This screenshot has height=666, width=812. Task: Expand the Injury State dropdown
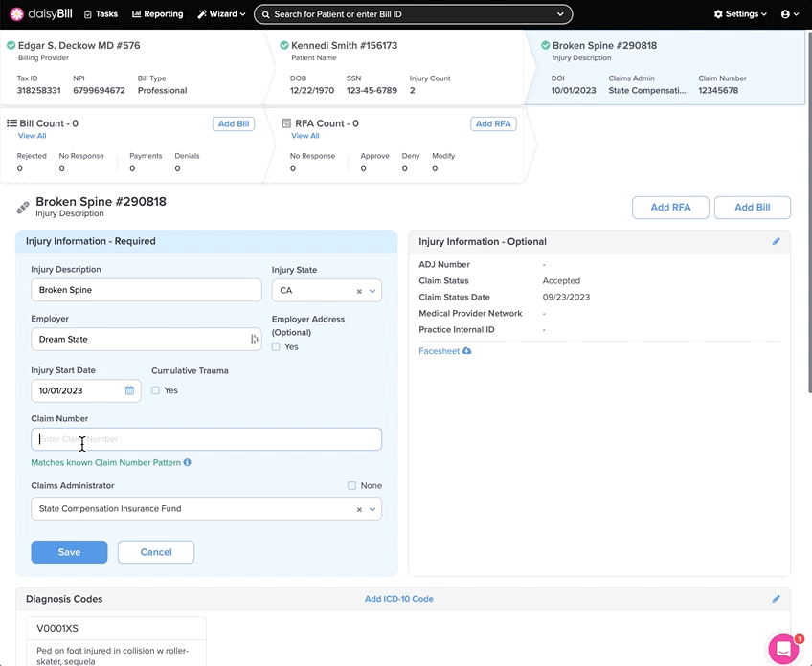[x=372, y=291]
